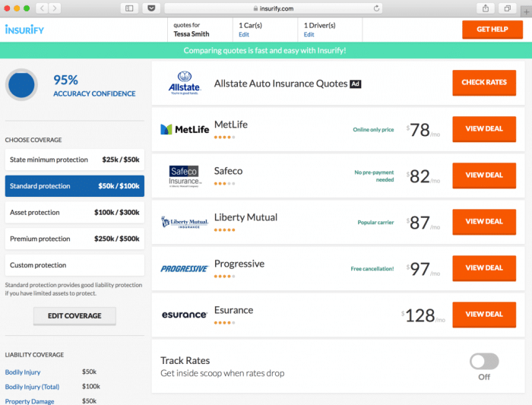Screen dimensions: 532x405
Task: Click the insurify.com address bar
Action: [274, 8]
